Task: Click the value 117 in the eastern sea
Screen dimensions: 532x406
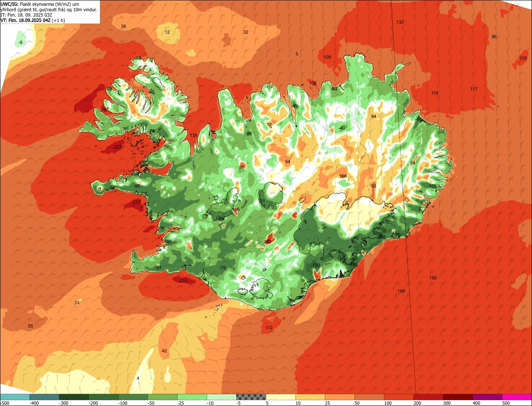Action: click(474, 89)
